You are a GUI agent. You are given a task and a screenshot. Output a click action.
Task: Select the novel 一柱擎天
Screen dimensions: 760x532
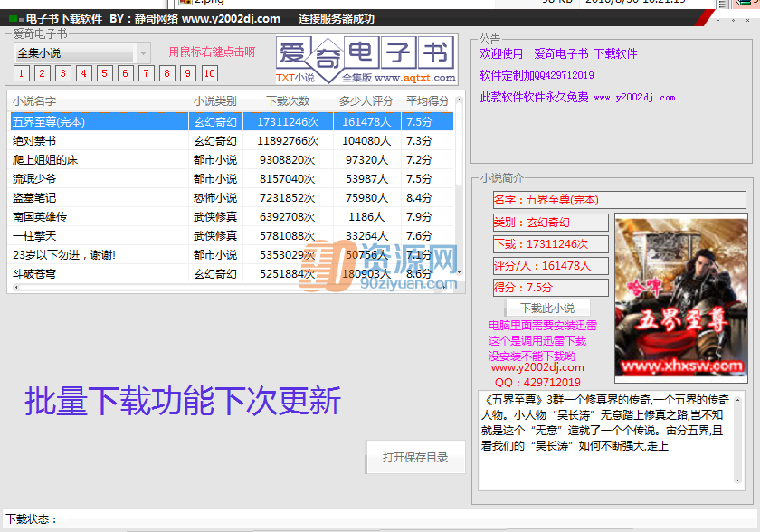point(34,236)
